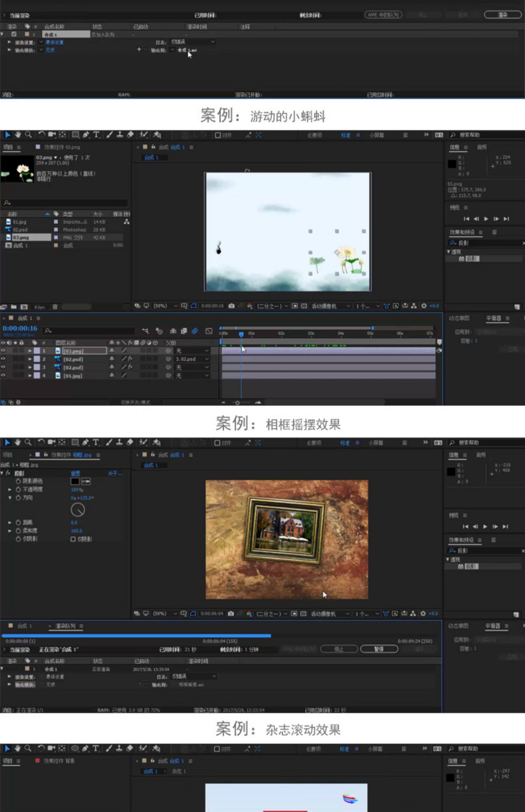Select Pen tool in 相框摇摆效果 screenshot toolbar
Screen dimensions: 525x812
[85, 442]
